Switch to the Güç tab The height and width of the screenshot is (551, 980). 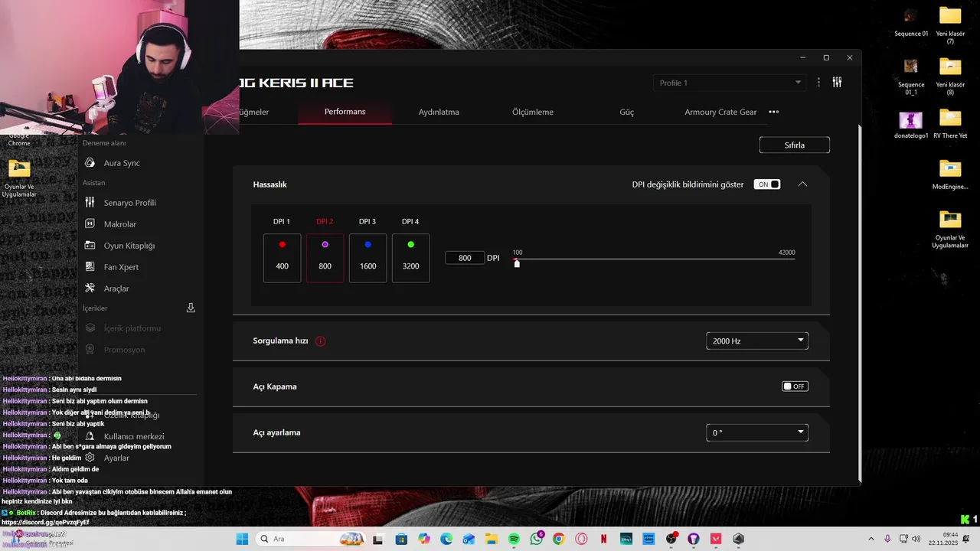click(x=626, y=112)
